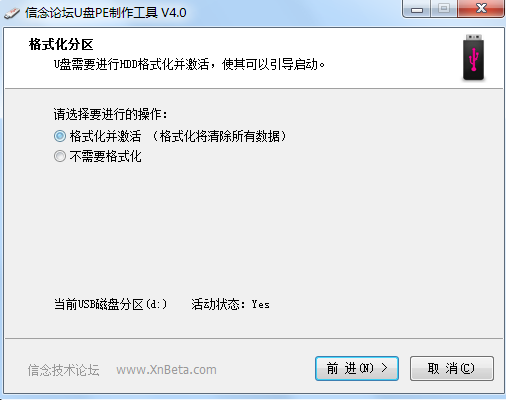
Task: Click the 不需要格式化 label text
Action: (106, 156)
